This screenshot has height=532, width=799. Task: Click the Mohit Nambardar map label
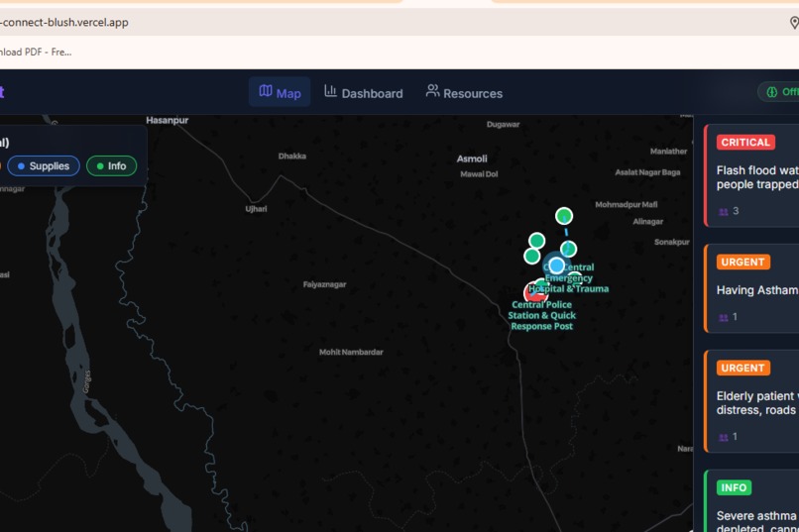(351, 352)
